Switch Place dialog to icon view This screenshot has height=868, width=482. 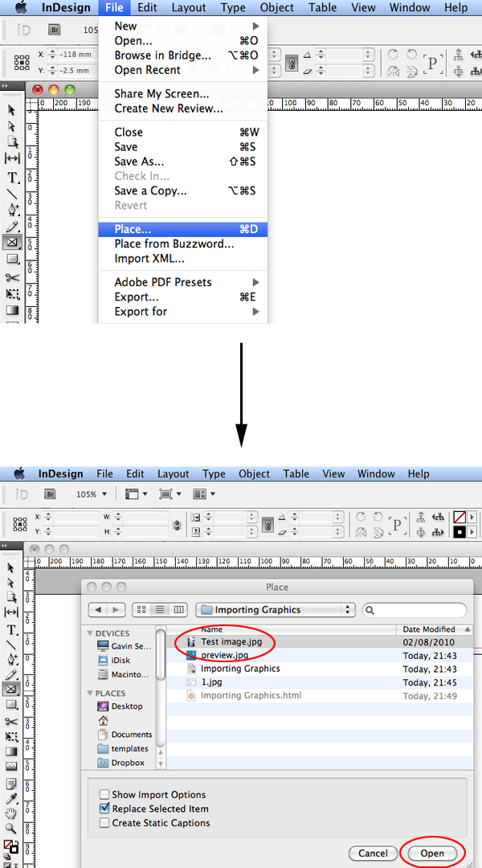point(141,609)
